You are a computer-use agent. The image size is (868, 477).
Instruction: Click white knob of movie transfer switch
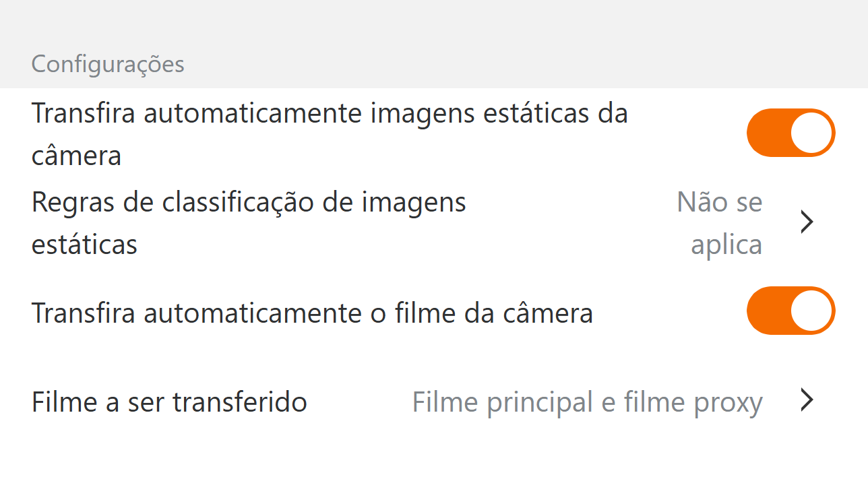[x=811, y=311]
